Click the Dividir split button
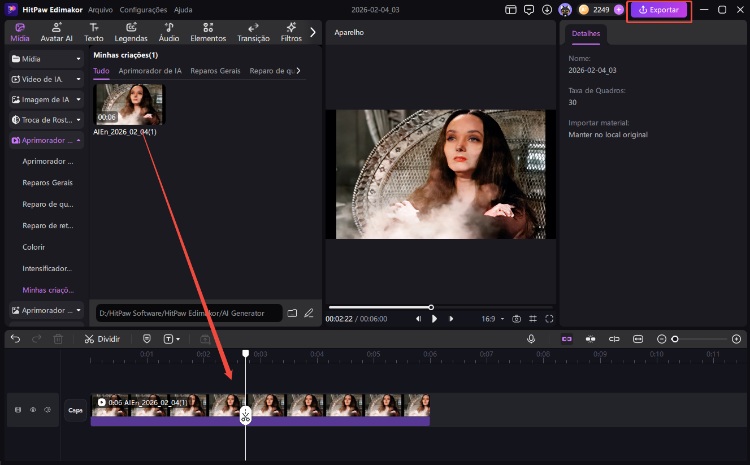Viewport: 750px width, 465px height. [x=102, y=339]
